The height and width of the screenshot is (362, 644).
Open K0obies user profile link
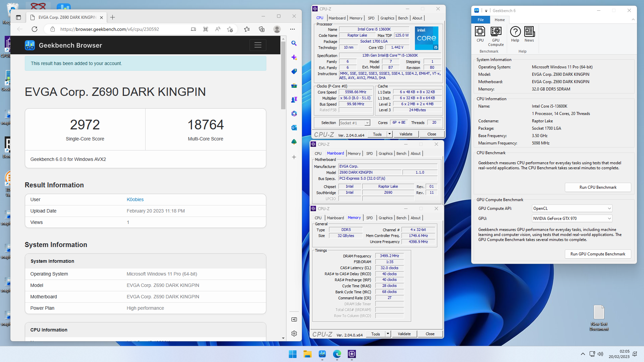tap(135, 199)
